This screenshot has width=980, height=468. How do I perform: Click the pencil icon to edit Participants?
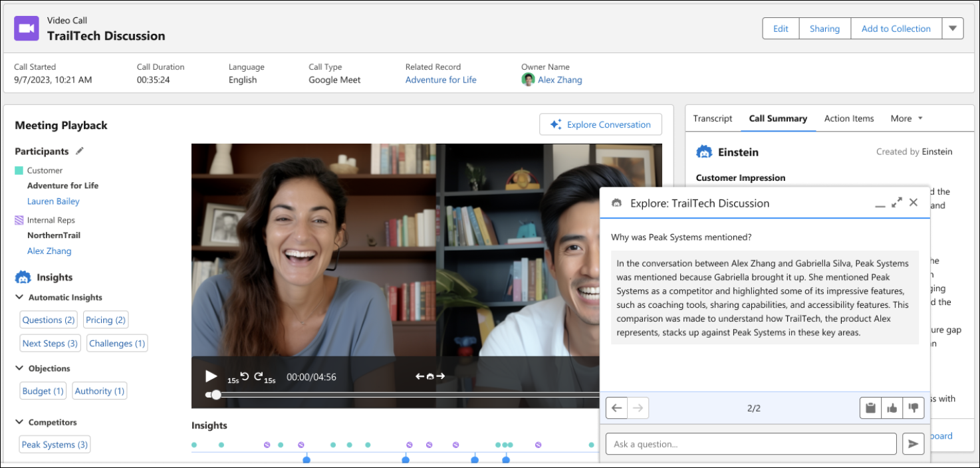(x=80, y=151)
